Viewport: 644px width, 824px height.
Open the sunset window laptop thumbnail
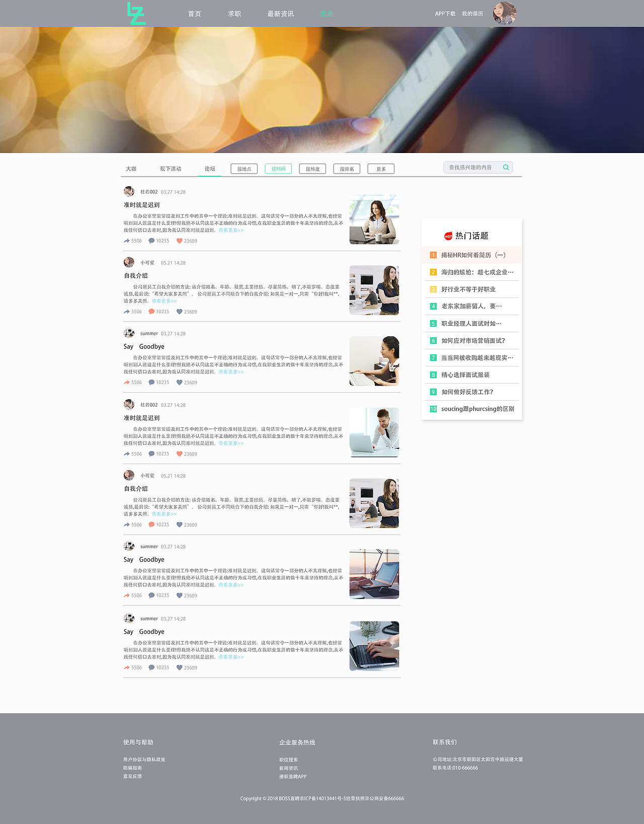coord(374,574)
